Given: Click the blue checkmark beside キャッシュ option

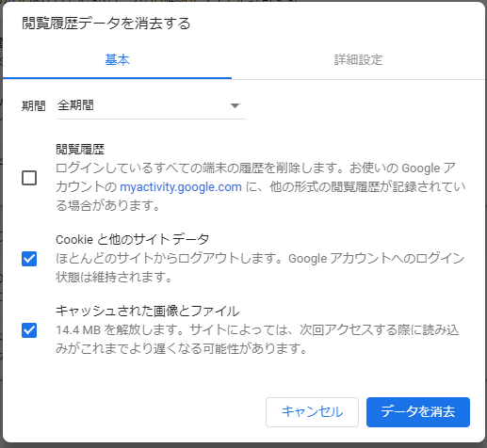Looking at the screenshot, I should click(x=29, y=330).
